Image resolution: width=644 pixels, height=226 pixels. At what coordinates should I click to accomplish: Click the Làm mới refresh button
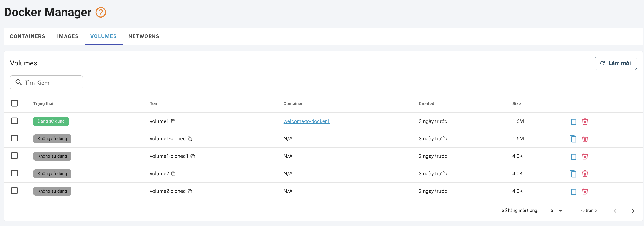pyautogui.click(x=615, y=63)
